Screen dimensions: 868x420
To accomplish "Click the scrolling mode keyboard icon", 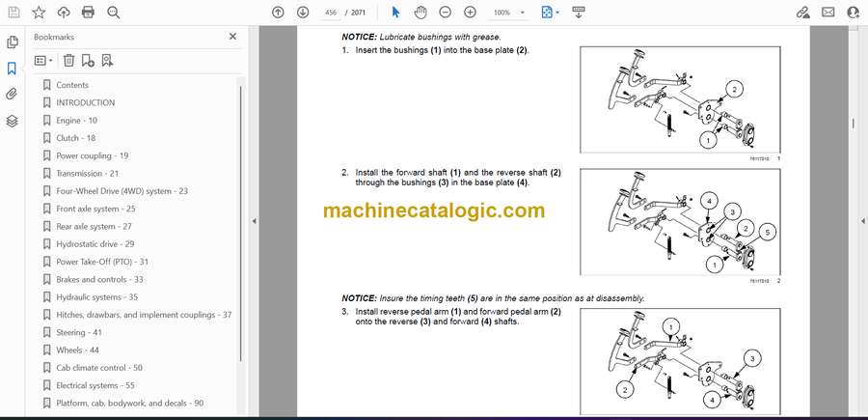I will pos(579,13).
